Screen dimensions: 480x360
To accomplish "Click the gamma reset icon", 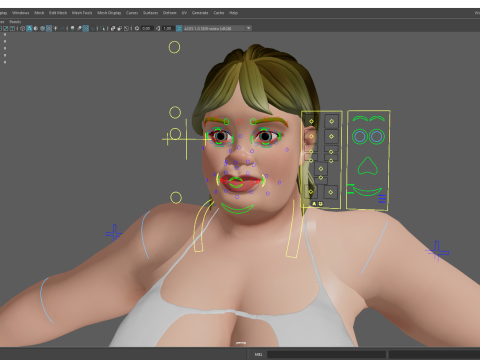I will tap(158, 28).
